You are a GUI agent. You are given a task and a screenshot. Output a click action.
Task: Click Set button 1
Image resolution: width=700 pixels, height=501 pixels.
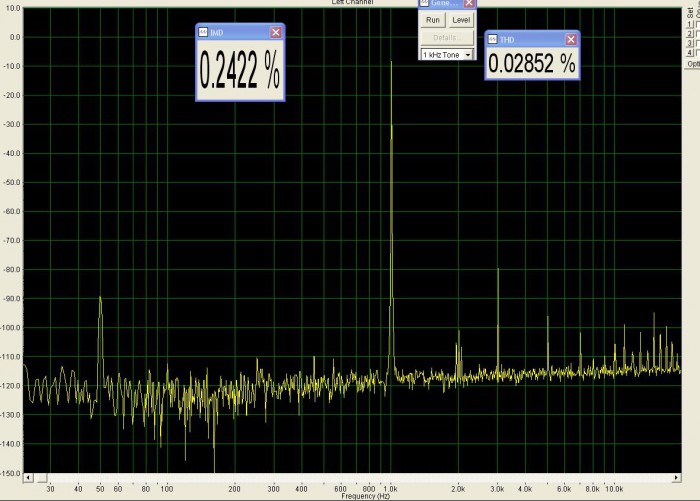coord(690,24)
